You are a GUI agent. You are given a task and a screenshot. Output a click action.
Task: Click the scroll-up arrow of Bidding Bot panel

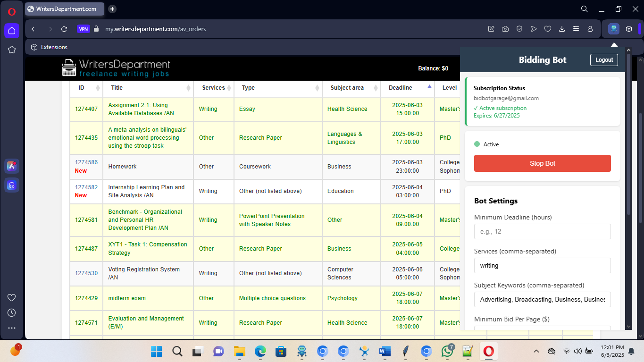[628, 49]
